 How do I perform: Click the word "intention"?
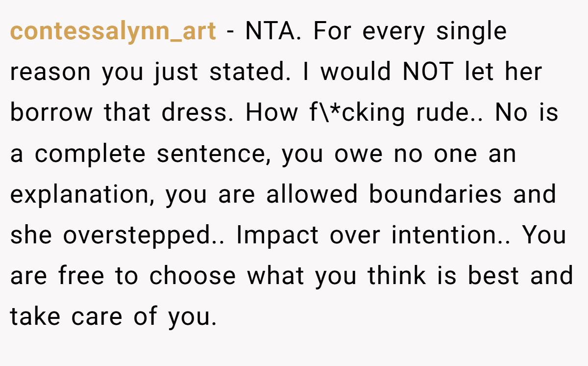coord(450,235)
